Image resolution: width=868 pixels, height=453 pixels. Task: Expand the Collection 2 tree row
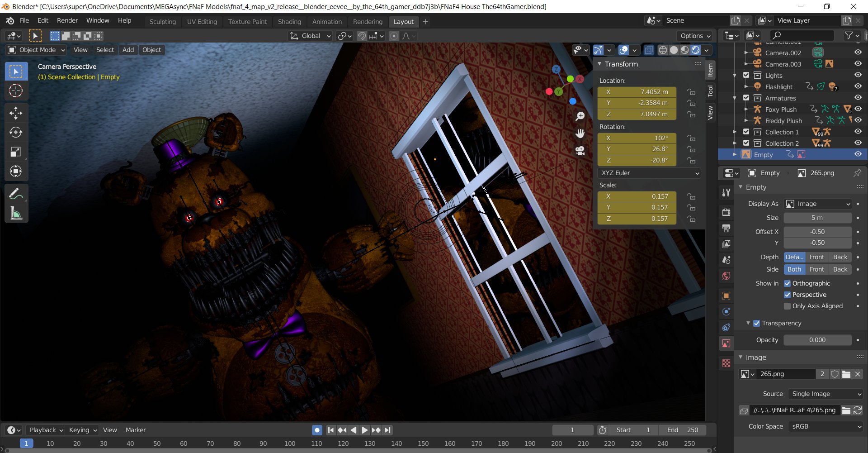coord(735,143)
